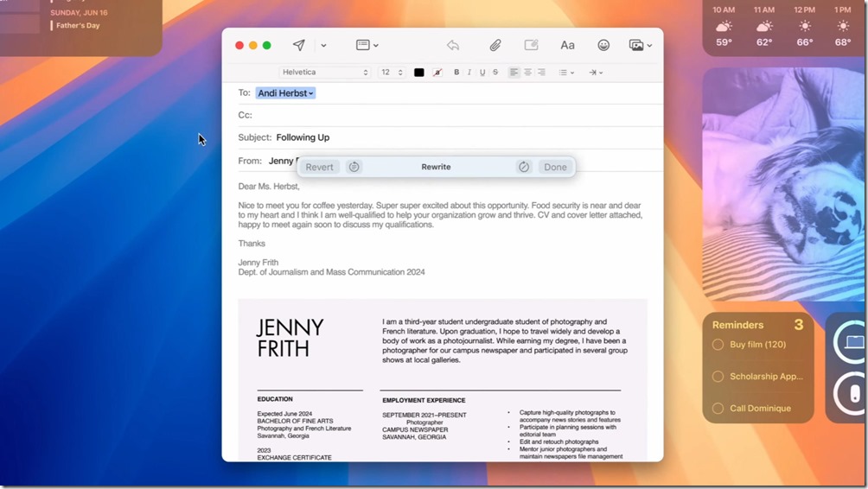Attach a file with the paperclip icon
Viewport: 868px width, 489px height.
[495, 46]
